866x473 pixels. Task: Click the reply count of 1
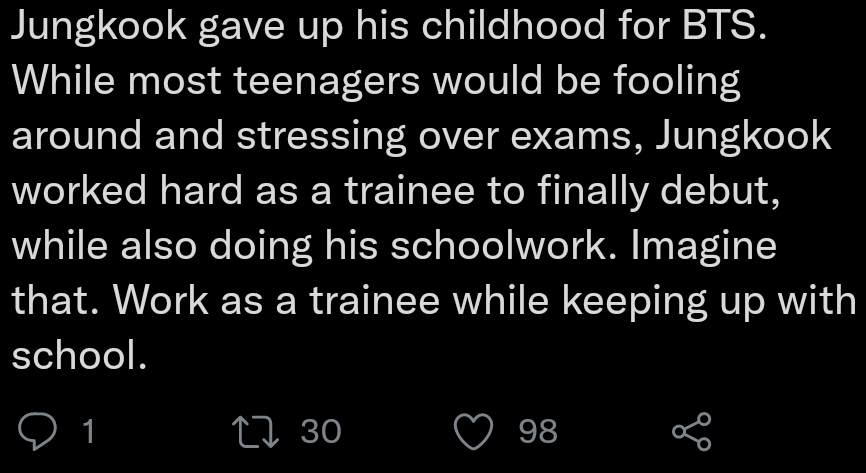pyautogui.click(x=88, y=431)
